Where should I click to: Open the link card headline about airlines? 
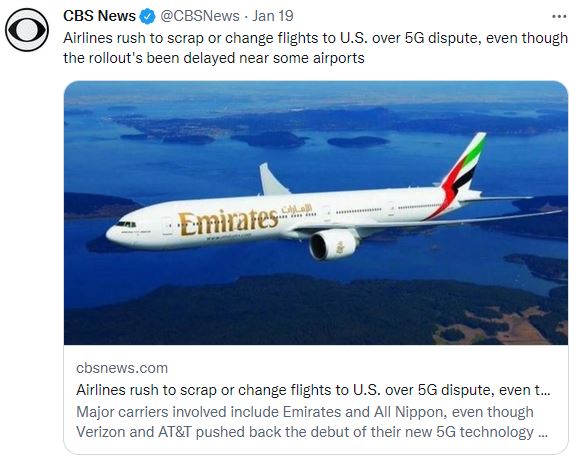[x=314, y=390]
